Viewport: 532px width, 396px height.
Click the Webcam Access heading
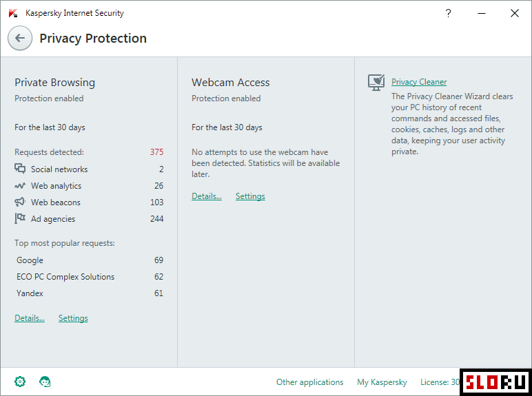click(230, 83)
